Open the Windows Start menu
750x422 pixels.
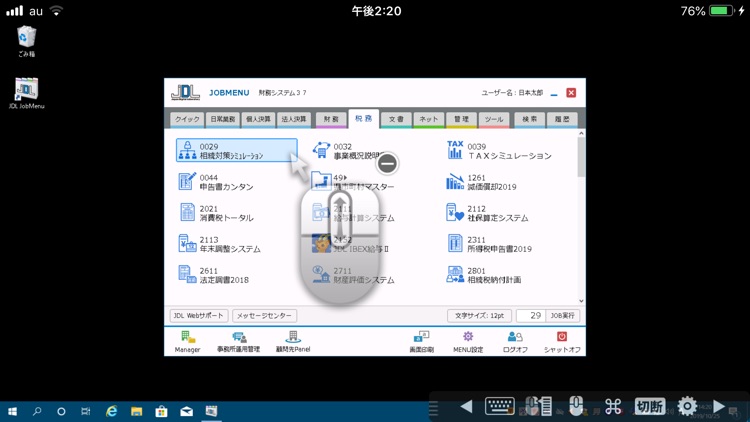click(x=12, y=411)
